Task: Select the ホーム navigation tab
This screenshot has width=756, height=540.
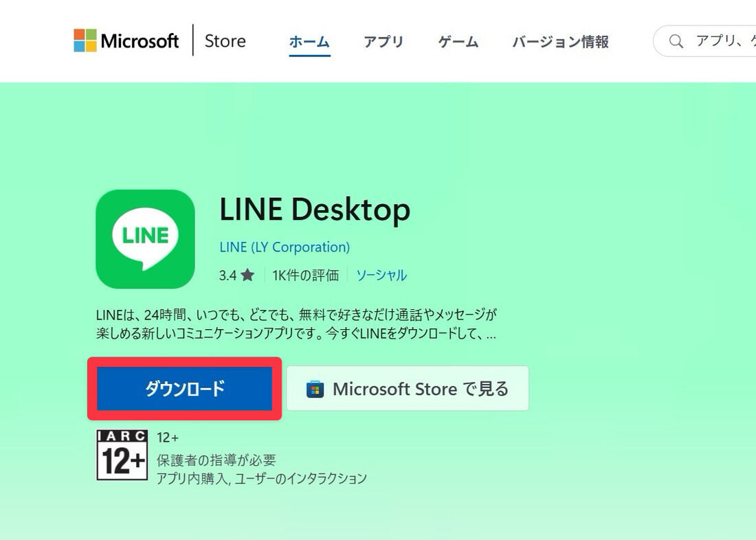Action: 309,41
